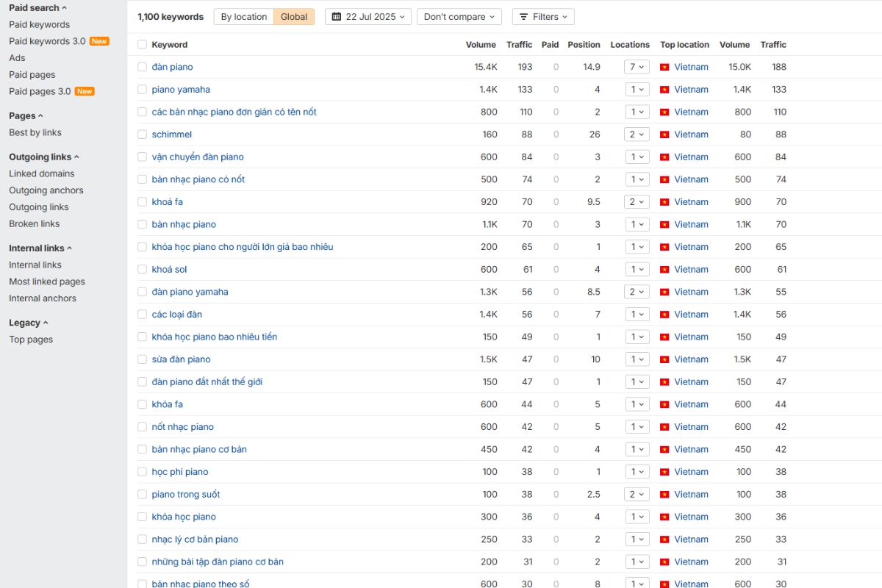Open keyword link đàn piano đắt nhất thế giới
Viewport: 882px width, 588px height.
pos(207,382)
